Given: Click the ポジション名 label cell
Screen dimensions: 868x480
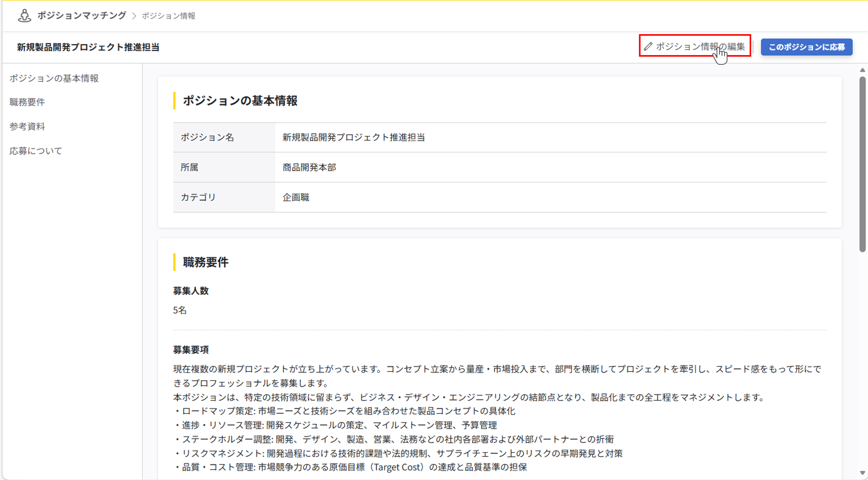Looking at the screenshot, I should pyautogui.click(x=224, y=137).
